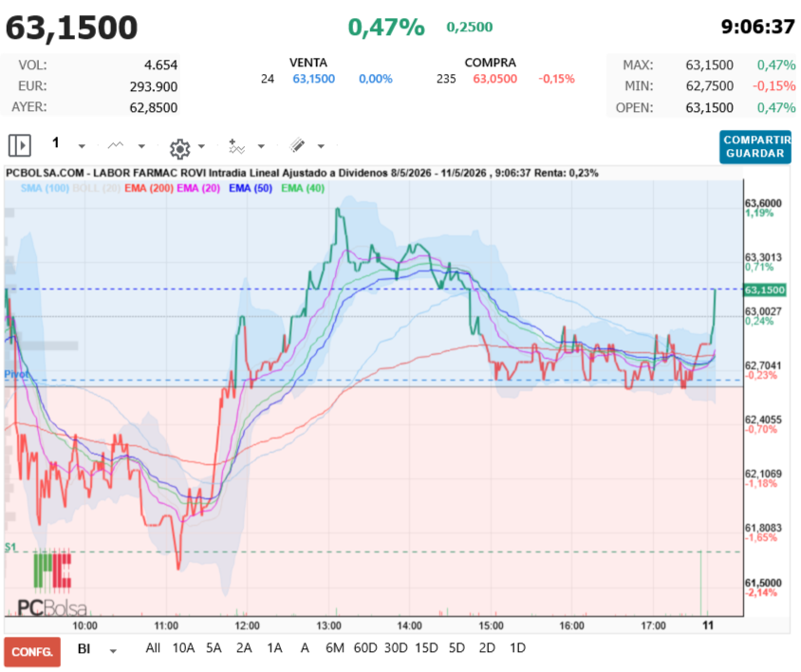Expand the interval 1 dropdown arrow

[x=82, y=147]
